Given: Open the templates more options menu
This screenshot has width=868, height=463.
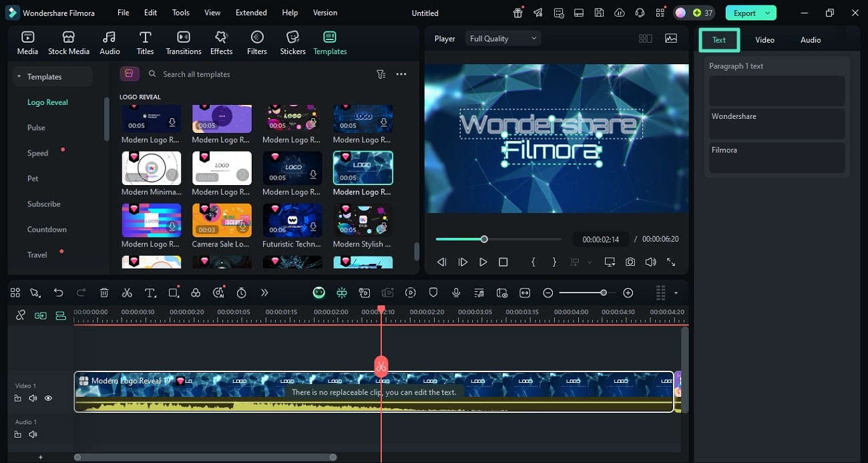Looking at the screenshot, I should pos(401,74).
